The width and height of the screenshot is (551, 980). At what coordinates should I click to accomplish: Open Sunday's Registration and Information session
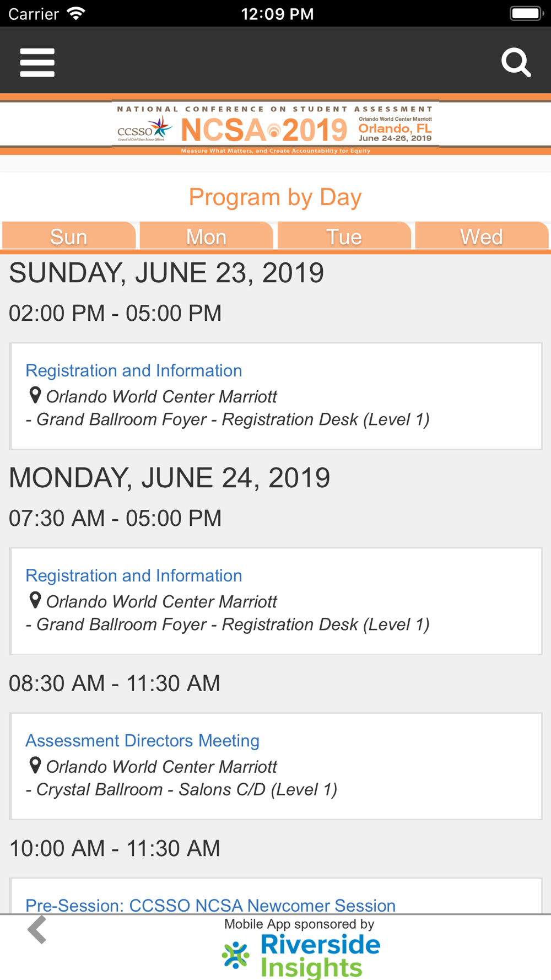tap(134, 370)
